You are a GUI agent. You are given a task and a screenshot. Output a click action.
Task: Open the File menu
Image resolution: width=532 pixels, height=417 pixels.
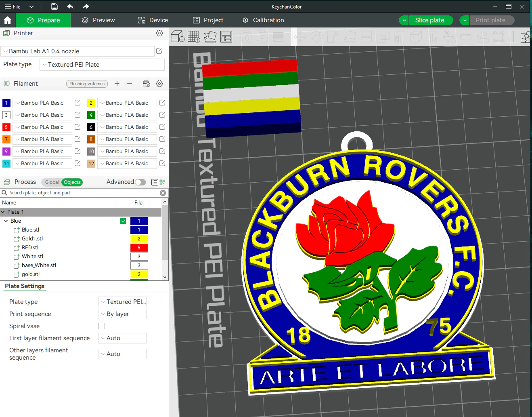point(13,6)
